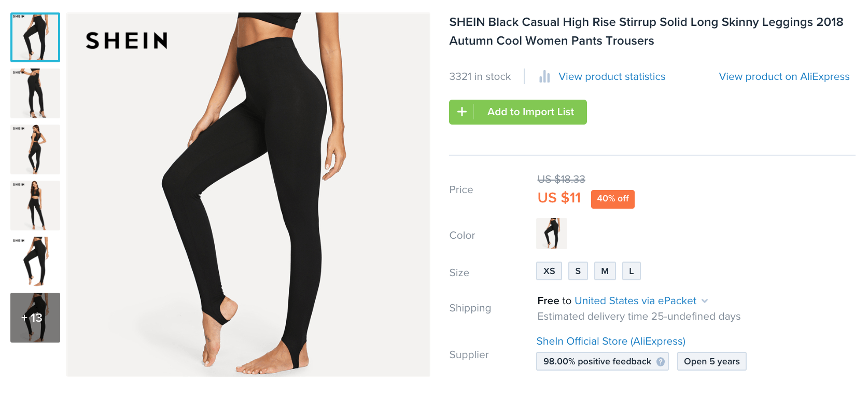Click the feedback question mark help icon
The image size is (868, 409).
tap(661, 362)
